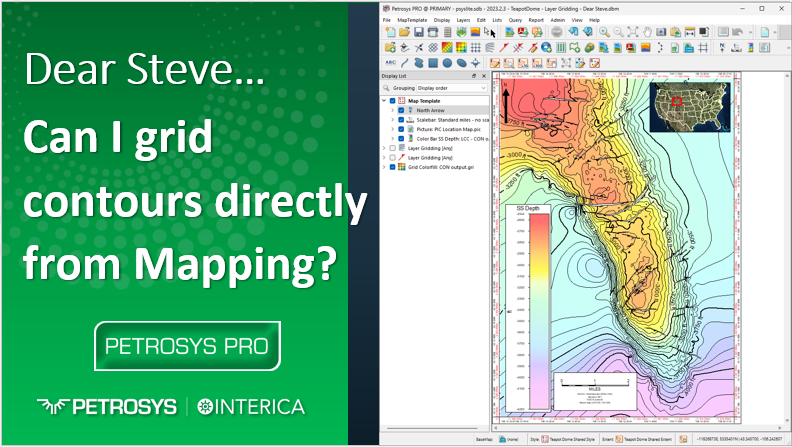The height and width of the screenshot is (447, 792).
Task: Uncheck the Color Bar SS Depth checkbox
Action: [401, 138]
